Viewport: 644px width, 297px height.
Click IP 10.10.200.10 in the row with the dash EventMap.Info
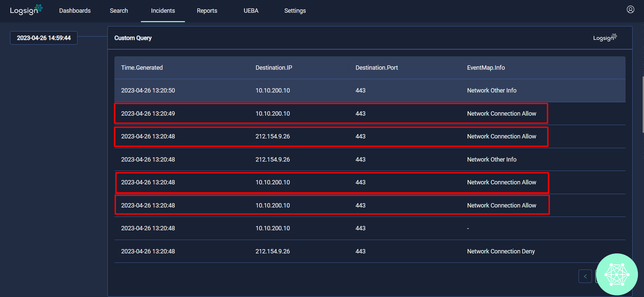tap(273, 228)
